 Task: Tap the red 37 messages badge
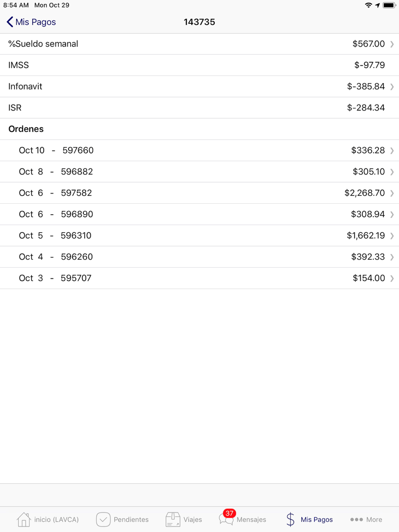229,513
